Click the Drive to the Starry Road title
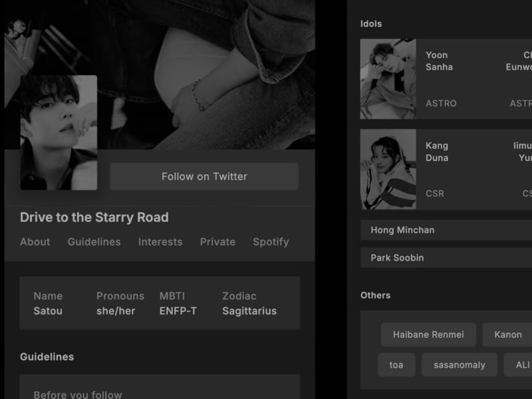Image resolution: width=532 pixels, height=399 pixels. click(94, 217)
